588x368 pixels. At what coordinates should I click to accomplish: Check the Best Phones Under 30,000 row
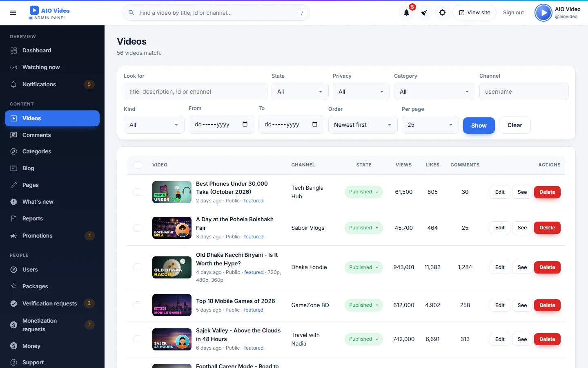click(x=138, y=192)
